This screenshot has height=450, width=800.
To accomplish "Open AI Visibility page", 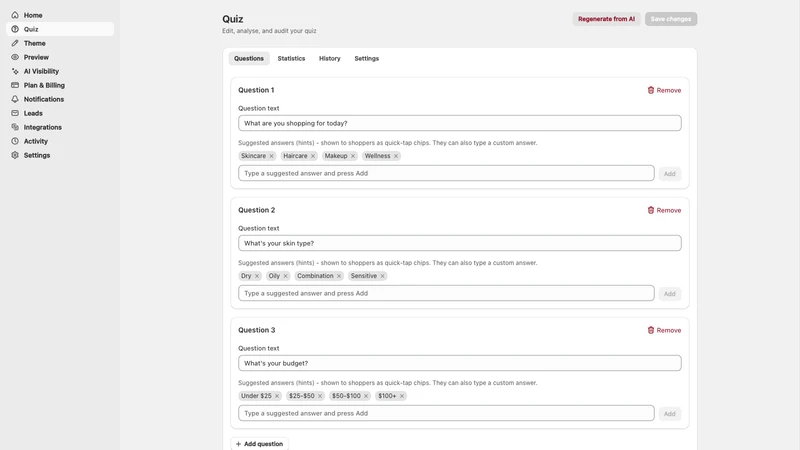I will (x=60, y=71).
